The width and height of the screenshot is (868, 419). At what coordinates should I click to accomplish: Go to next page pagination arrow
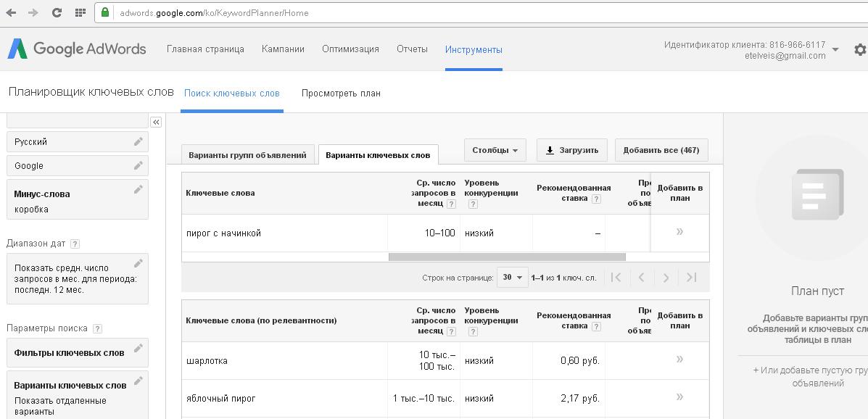(x=666, y=278)
